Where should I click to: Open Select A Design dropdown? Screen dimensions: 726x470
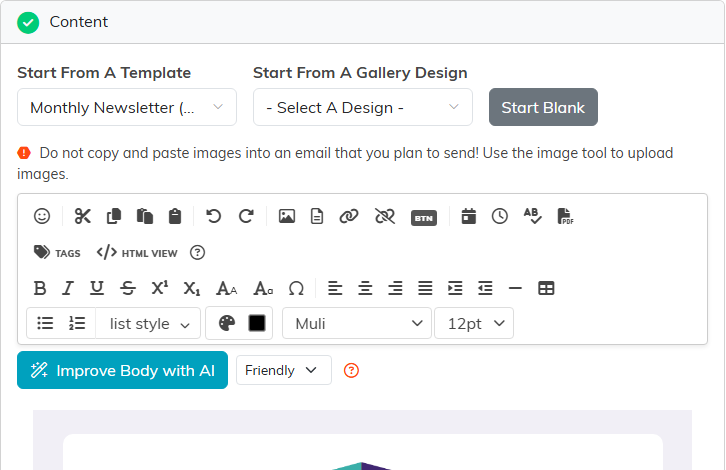pyautogui.click(x=363, y=107)
